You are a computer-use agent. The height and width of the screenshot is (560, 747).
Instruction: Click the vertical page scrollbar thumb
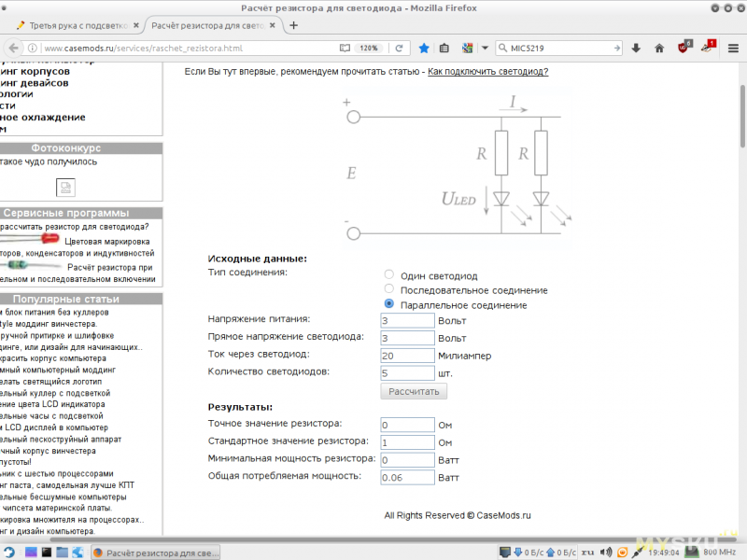(742, 117)
